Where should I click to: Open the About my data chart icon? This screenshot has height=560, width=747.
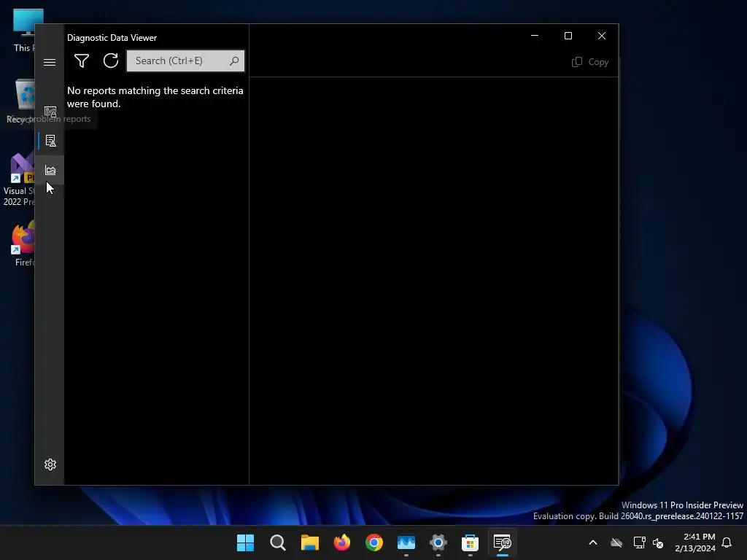coord(50,170)
